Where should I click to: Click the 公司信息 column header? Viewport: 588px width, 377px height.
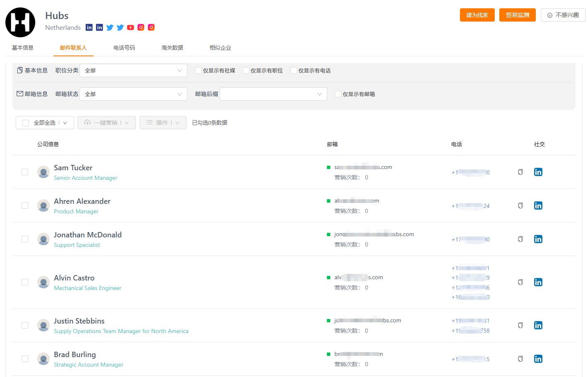pyautogui.click(x=48, y=144)
